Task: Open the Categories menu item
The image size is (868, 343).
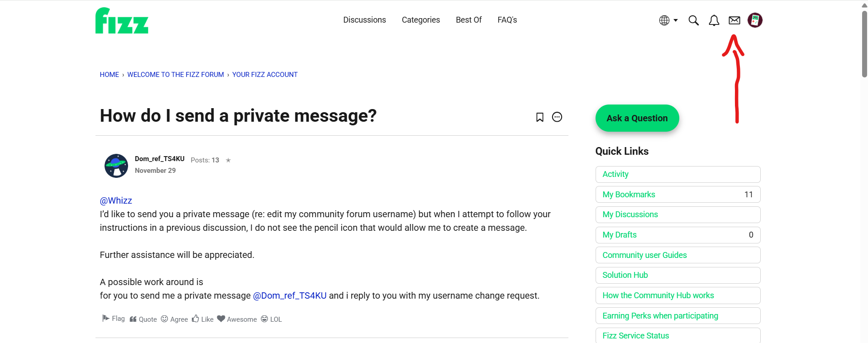Action: (420, 20)
